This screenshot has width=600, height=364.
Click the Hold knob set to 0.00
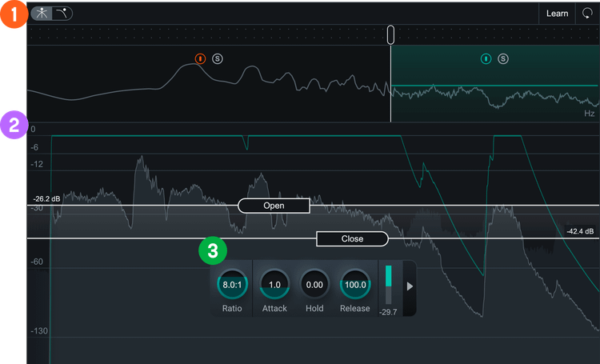click(x=314, y=284)
